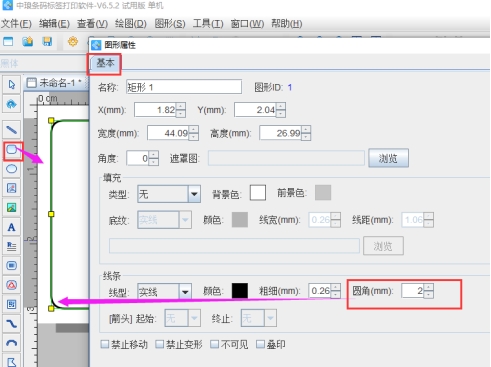Tick the 禁止移动 checkbox
The height and width of the screenshot is (367, 491).
click(x=105, y=344)
